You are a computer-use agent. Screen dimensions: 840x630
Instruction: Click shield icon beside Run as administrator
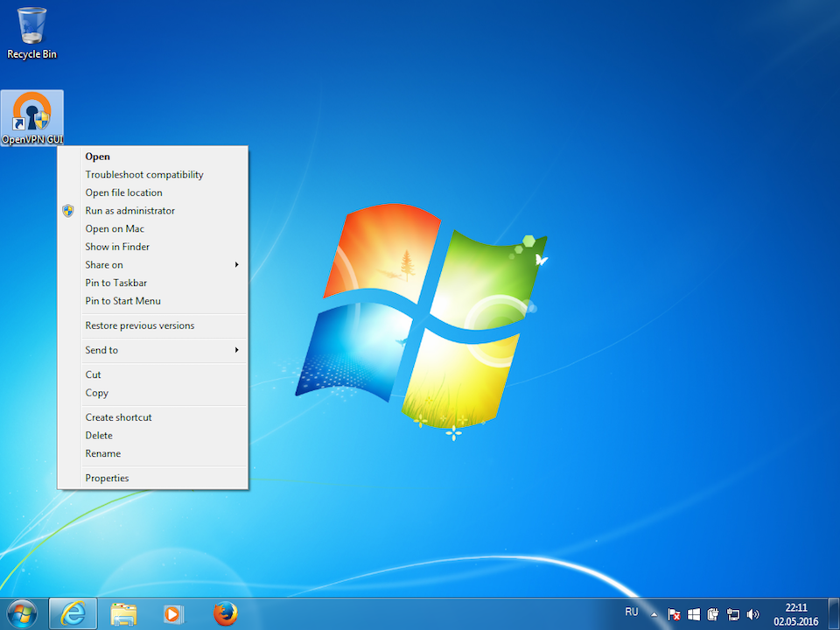tap(68, 211)
